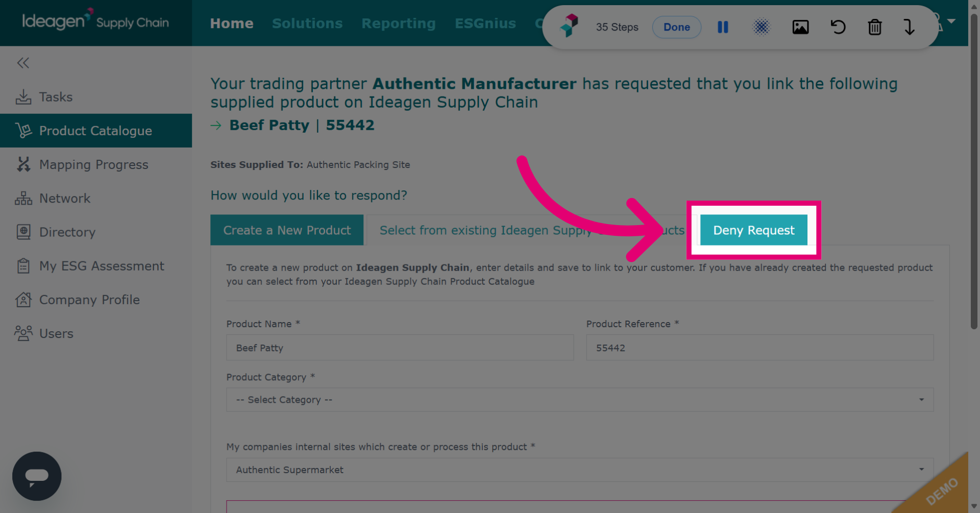This screenshot has height=513, width=980.
Task: Open the ESGnius navigation tab
Action: tap(485, 23)
